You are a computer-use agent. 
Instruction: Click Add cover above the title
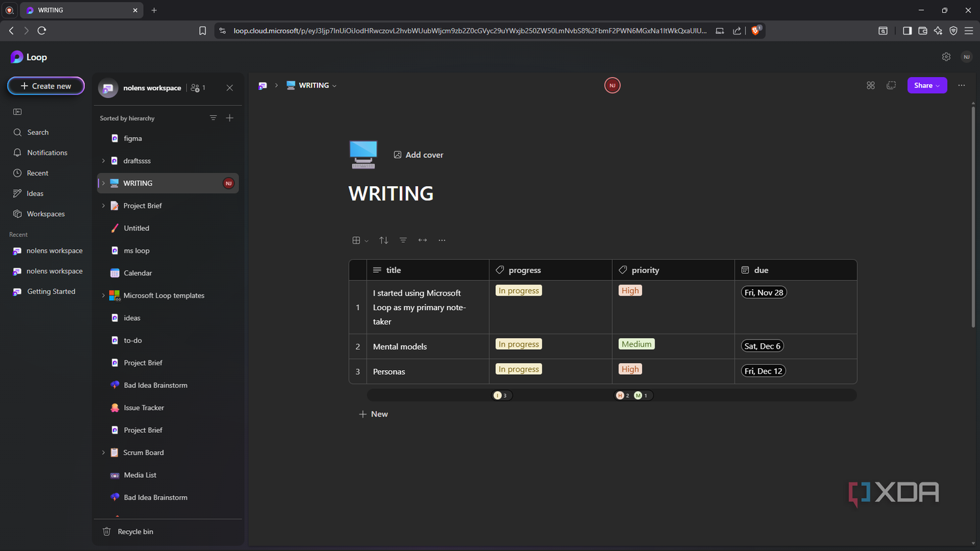[418, 155]
